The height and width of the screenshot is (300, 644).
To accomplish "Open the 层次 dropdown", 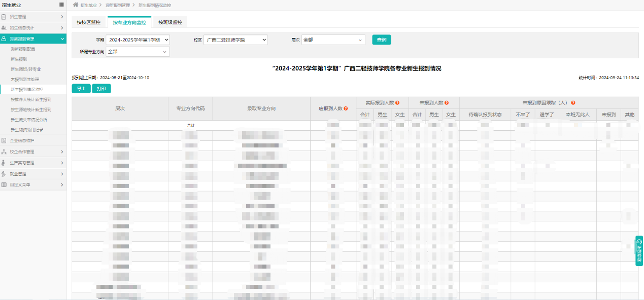I will 333,40.
